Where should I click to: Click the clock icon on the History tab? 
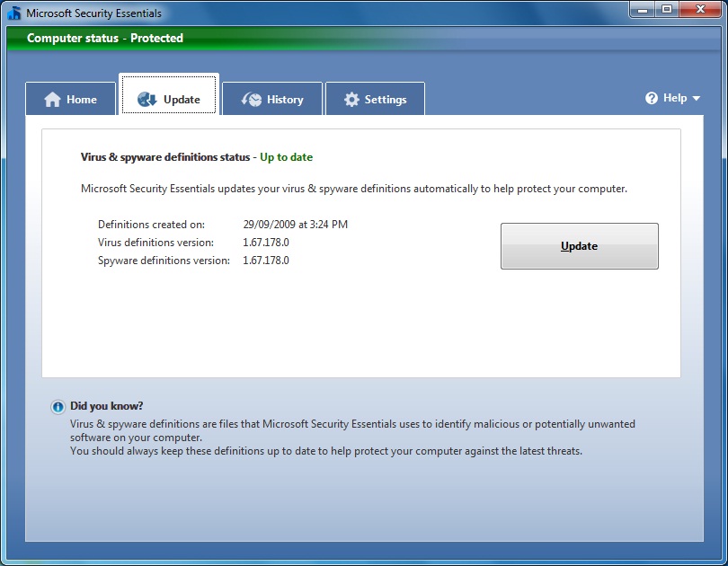(251, 100)
